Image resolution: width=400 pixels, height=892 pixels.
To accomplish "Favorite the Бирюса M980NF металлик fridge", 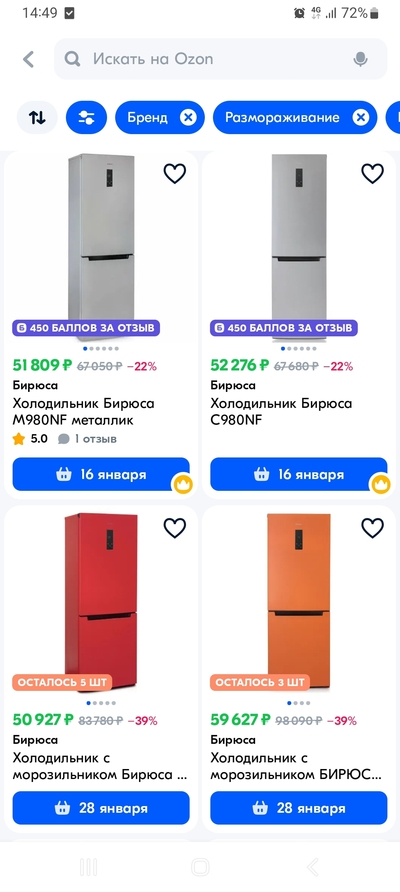I will coord(175,174).
